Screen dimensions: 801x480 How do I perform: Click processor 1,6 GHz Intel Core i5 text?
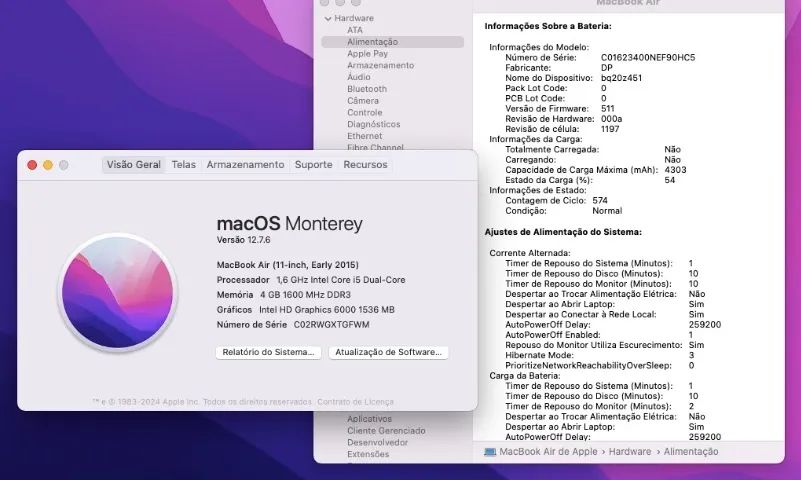tap(341, 280)
